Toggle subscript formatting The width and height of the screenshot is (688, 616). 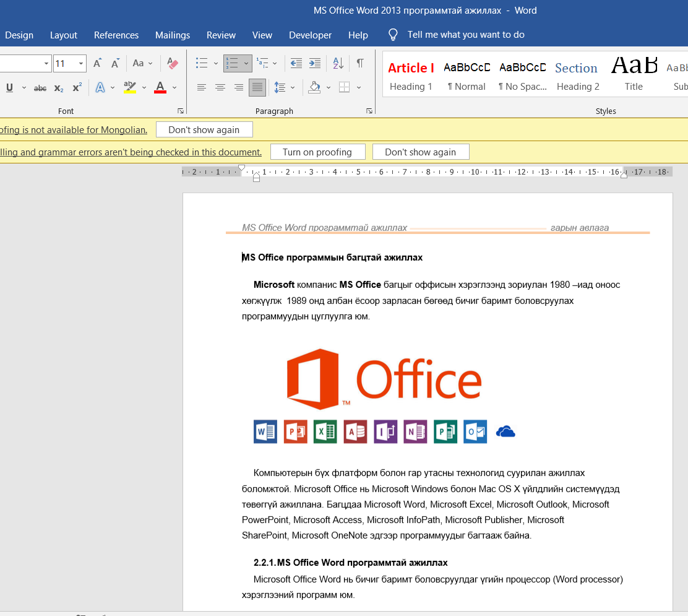point(59,88)
